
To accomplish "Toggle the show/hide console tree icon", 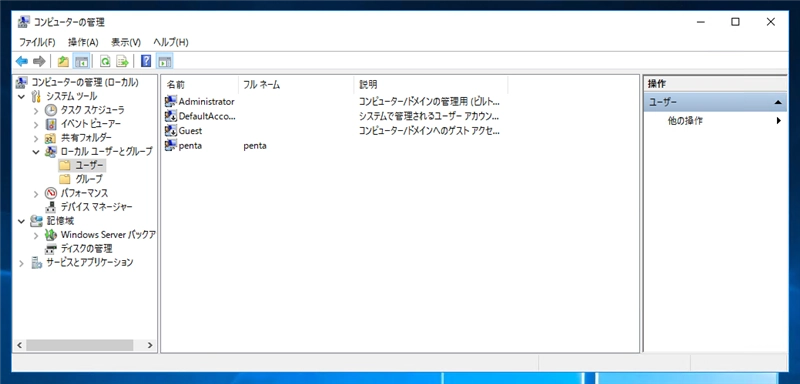I will coord(81,62).
